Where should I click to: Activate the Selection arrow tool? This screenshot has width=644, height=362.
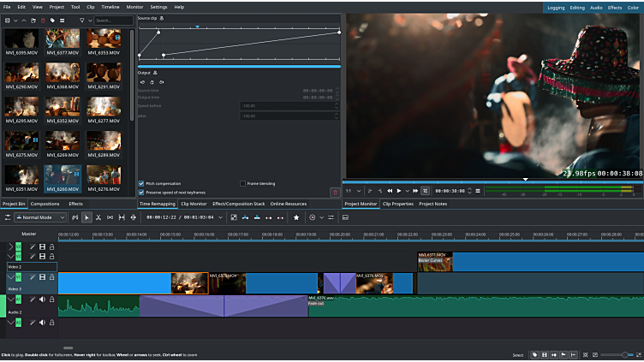pos(86,217)
